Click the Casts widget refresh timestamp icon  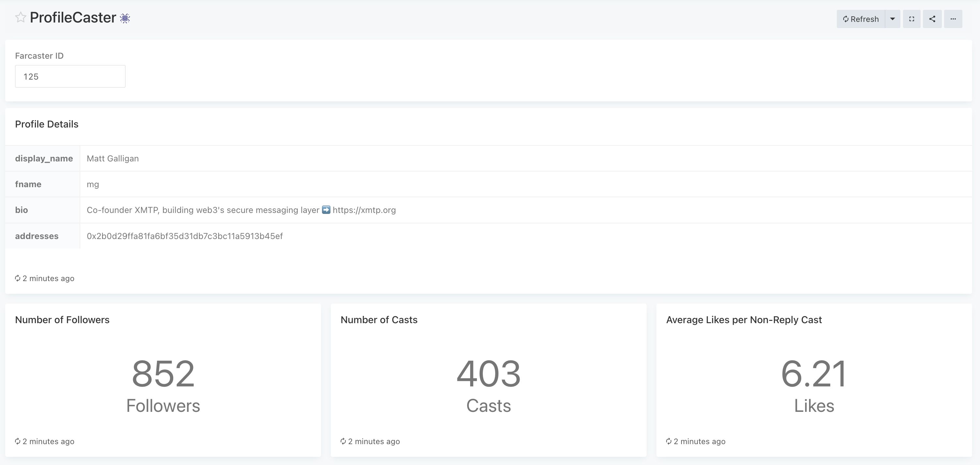(343, 442)
